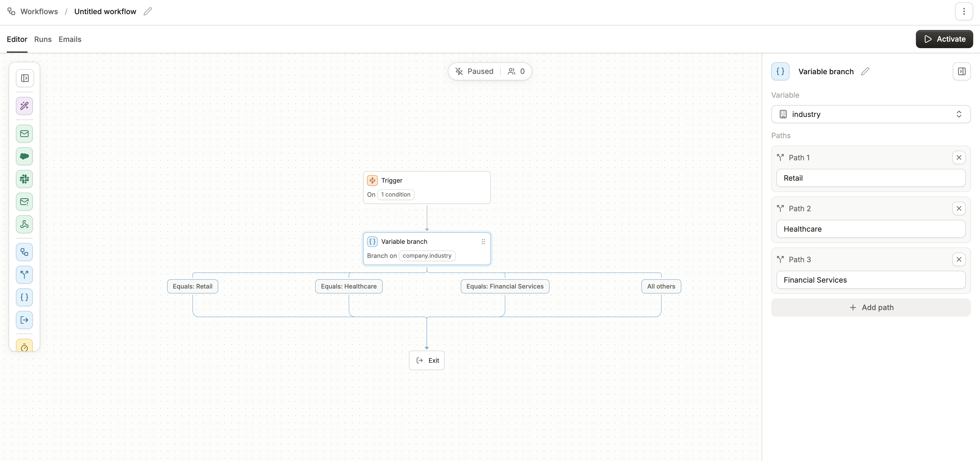Image resolution: width=980 pixels, height=461 pixels.
Task: Select the webhook block icon
Action: [24, 224]
